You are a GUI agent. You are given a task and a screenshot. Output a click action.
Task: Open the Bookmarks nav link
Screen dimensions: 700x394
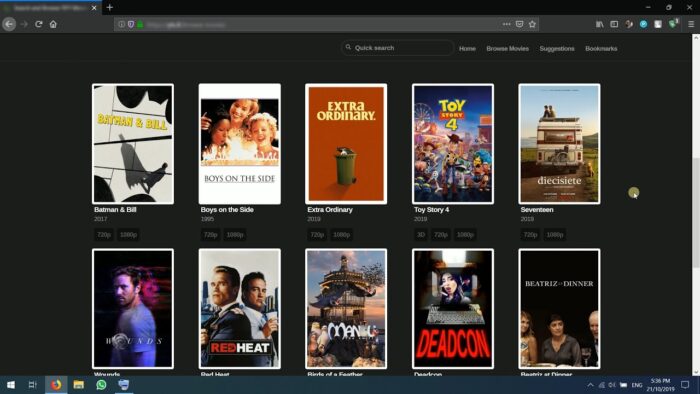(x=601, y=48)
